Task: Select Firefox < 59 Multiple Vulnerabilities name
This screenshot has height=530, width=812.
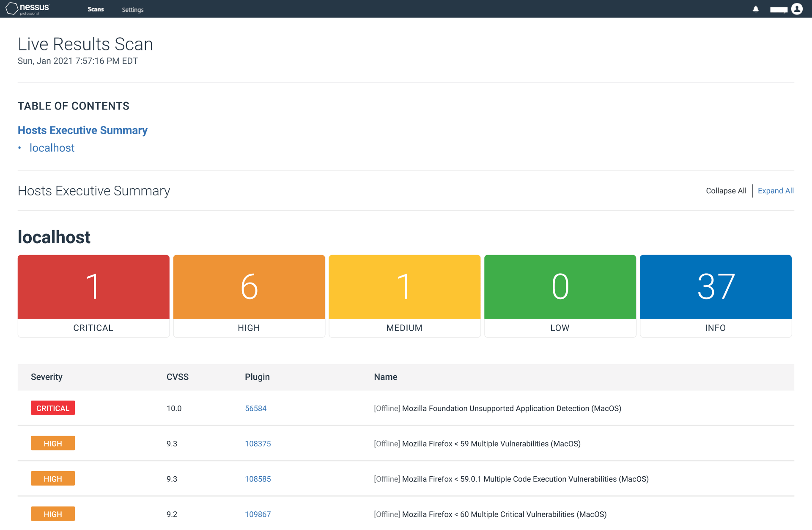Action: [477, 444]
